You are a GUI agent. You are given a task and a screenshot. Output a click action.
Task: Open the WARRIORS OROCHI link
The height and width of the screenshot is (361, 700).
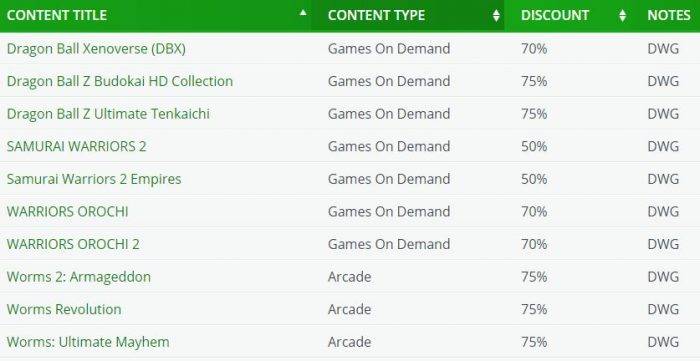pos(67,212)
